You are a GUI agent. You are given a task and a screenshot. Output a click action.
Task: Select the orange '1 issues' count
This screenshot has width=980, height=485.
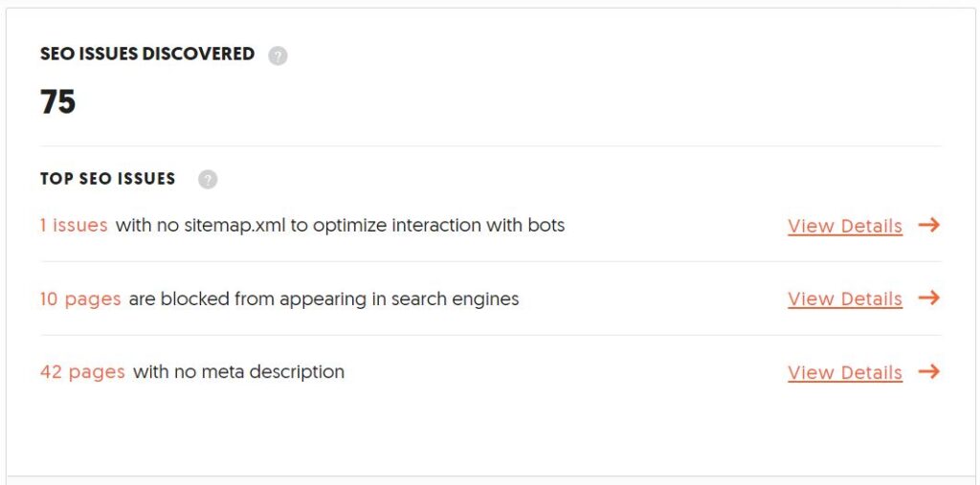74,225
